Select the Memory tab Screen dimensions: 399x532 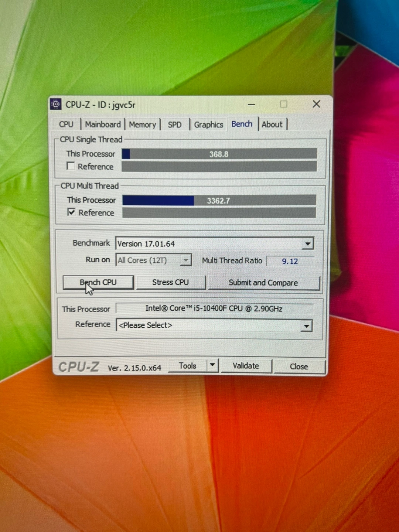coord(143,125)
